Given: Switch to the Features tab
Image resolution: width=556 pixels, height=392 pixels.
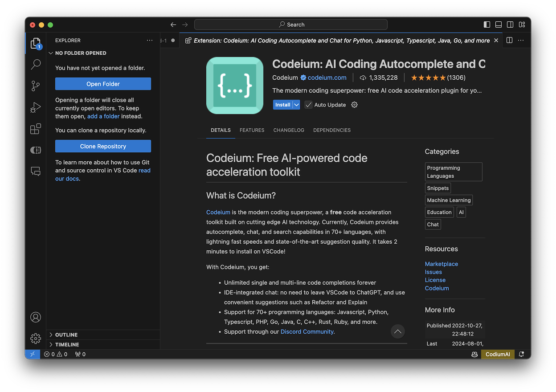Looking at the screenshot, I should coord(252,130).
